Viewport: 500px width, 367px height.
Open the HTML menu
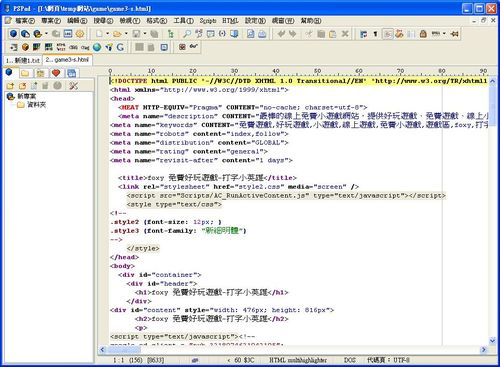point(230,21)
